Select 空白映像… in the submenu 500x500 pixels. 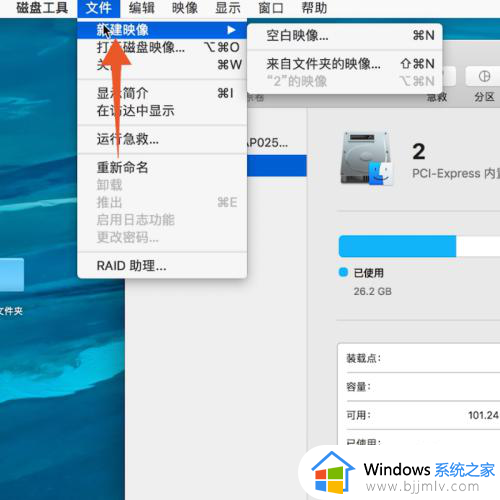click(x=345, y=35)
